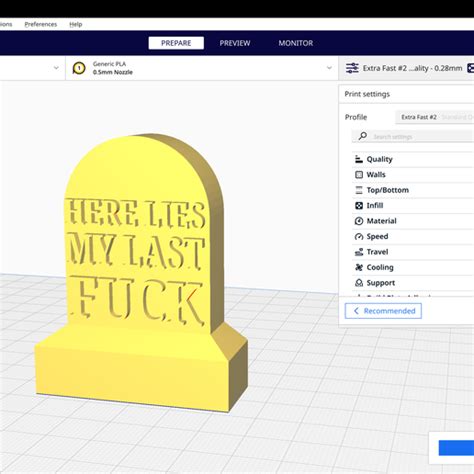Screen dimensions: 474x474
Task: Expand the Quality settings category
Action: [413, 159]
